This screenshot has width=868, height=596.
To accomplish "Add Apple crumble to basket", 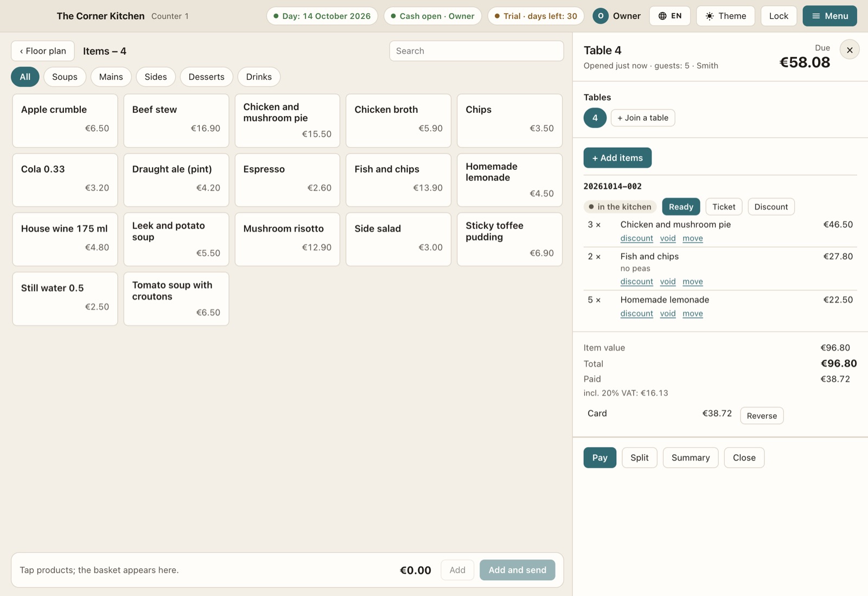I will 65,121.
